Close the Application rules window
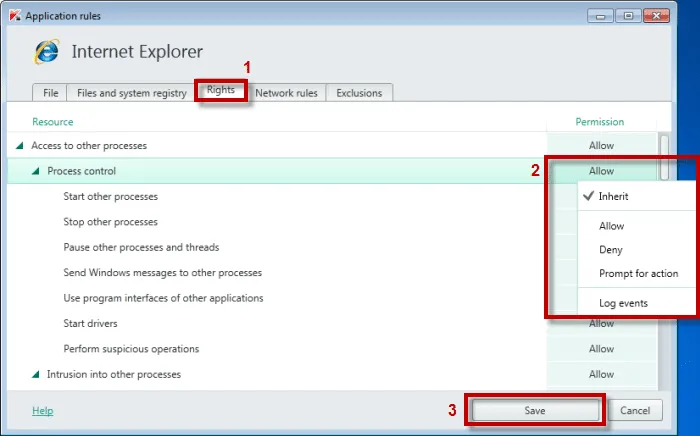This screenshot has width=700, height=436. pyautogui.click(x=656, y=16)
